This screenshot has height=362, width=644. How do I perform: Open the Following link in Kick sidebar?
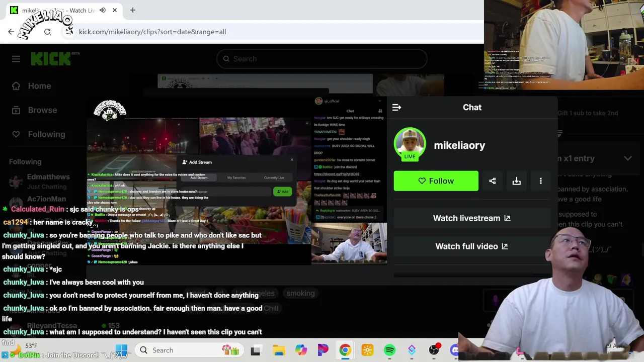[x=46, y=134]
